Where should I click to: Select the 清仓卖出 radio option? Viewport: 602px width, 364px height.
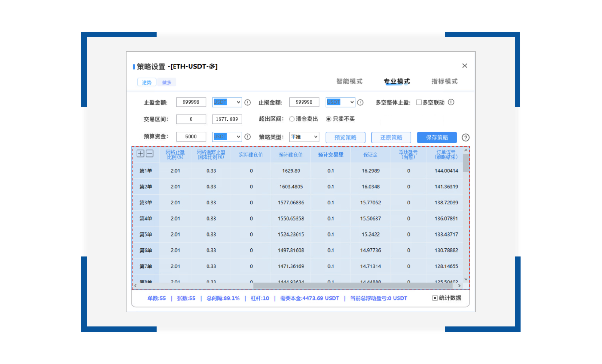pos(292,119)
